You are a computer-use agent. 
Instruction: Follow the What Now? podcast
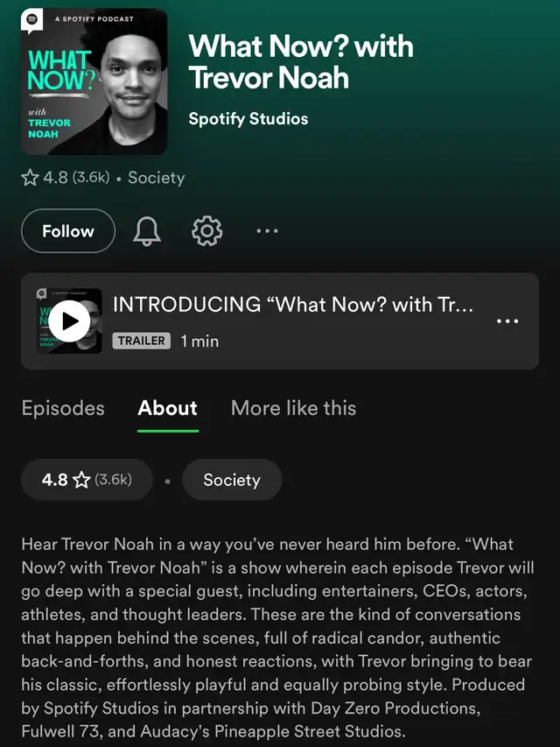(x=68, y=231)
